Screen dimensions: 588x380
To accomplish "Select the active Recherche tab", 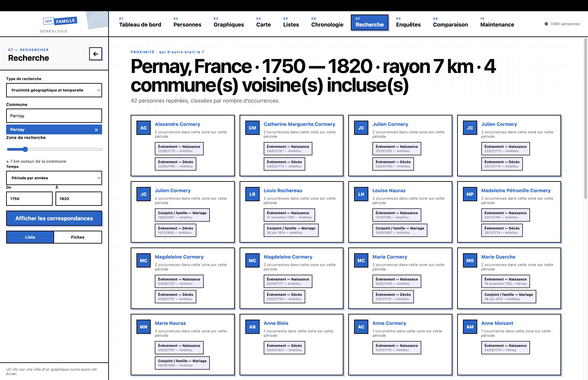I will [369, 22].
